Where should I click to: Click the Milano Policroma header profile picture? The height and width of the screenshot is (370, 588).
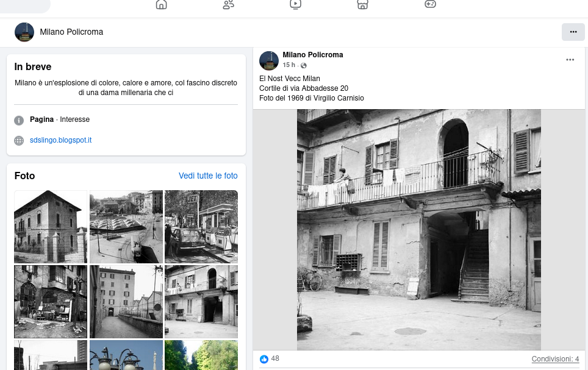(x=24, y=32)
